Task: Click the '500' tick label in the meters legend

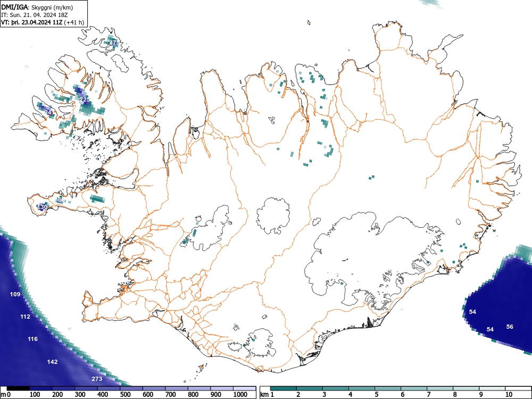Action: pyautogui.click(x=125, y=395)
